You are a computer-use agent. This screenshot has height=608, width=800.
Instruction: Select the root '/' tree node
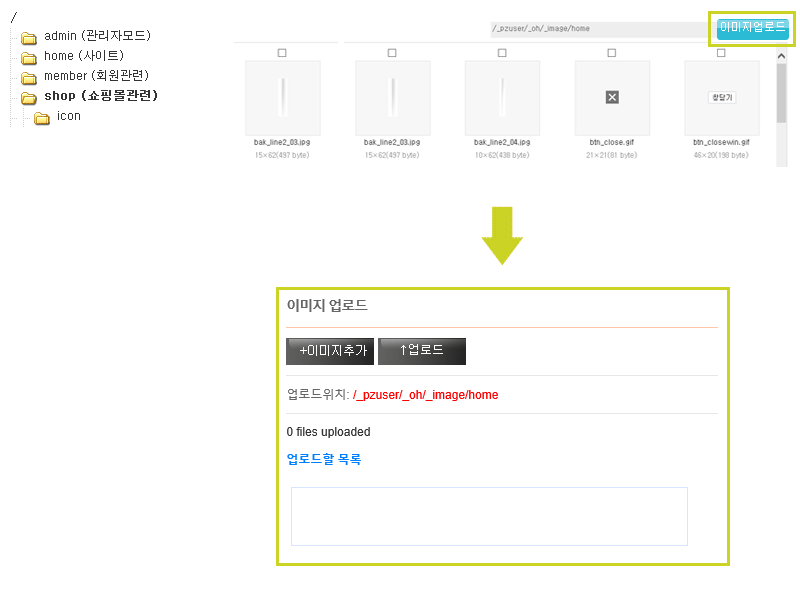(x=13, y=18)
